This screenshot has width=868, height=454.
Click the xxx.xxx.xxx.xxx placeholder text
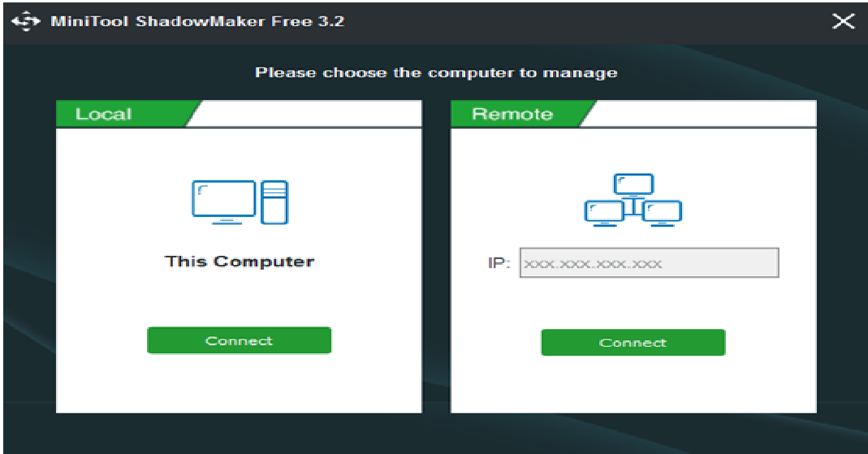pos(593,264)
